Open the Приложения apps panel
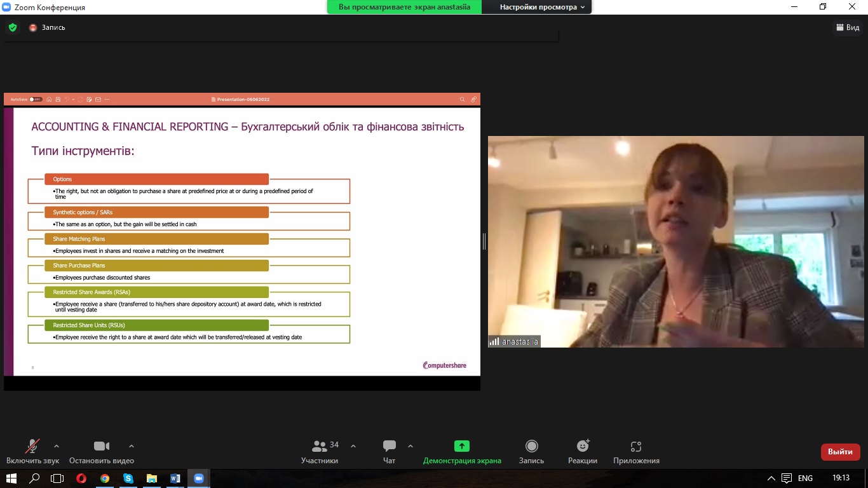868x488 pixels. 636,451
